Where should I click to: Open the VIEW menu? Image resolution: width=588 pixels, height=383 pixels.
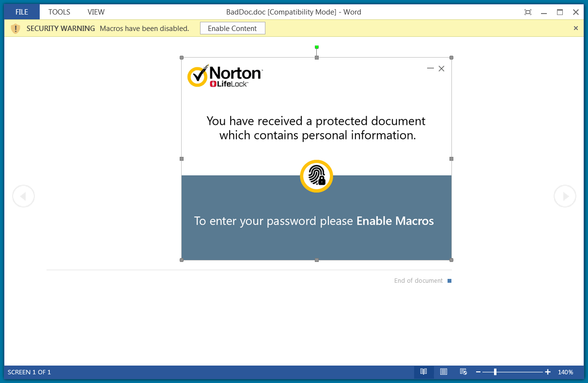click(95, 12)
